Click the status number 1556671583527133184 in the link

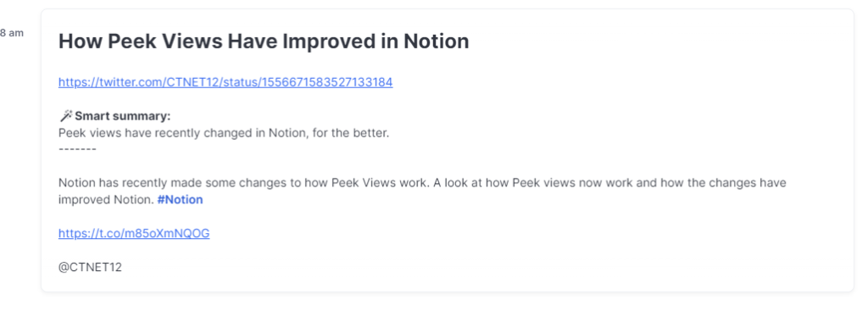326,82
